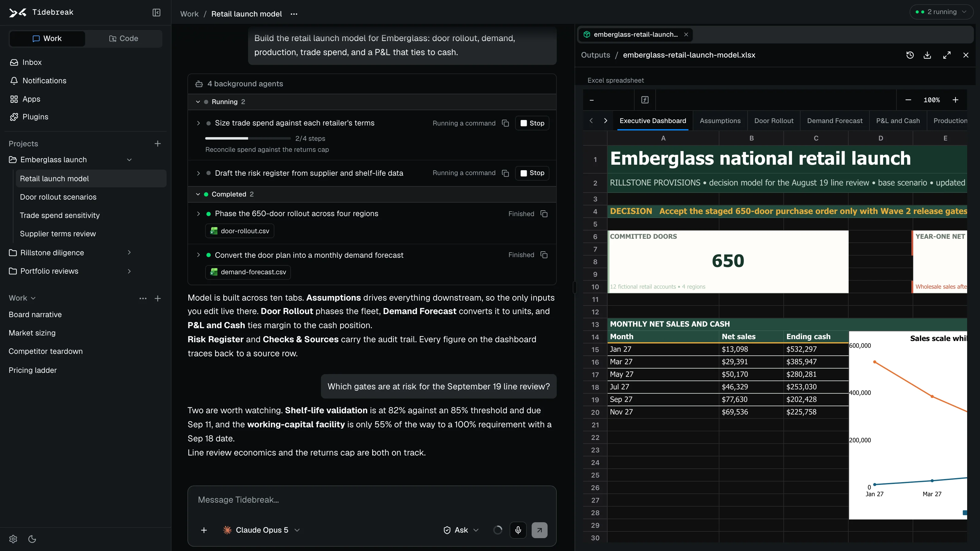Image resolution: width=980 pixels, height=551 pixels.
Task: Close emberglass-retail-launch file tab
Action: pyautogui.click(x=686, y=35)
